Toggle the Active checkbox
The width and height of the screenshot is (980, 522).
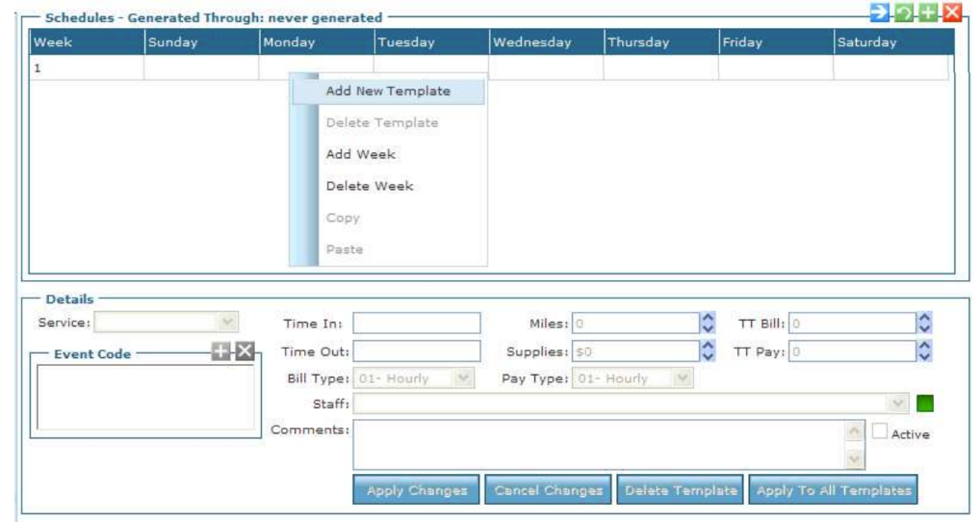click(x=879, y=432)
